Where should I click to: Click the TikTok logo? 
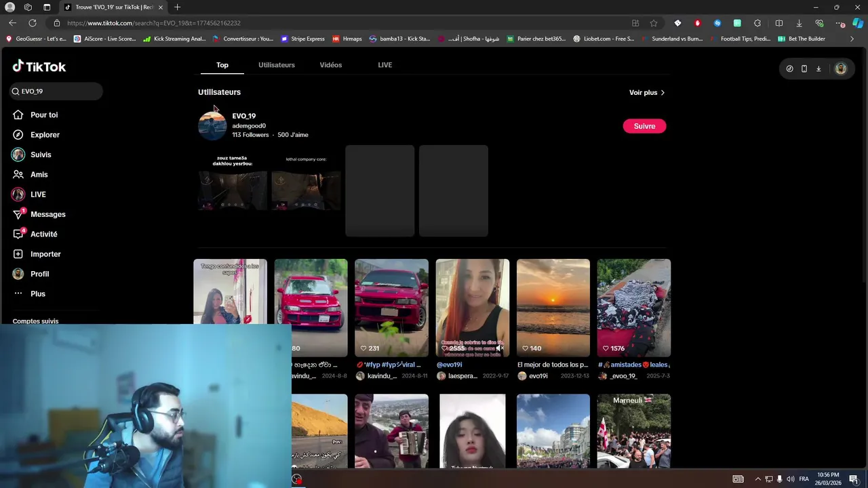[x=39, y=66]
